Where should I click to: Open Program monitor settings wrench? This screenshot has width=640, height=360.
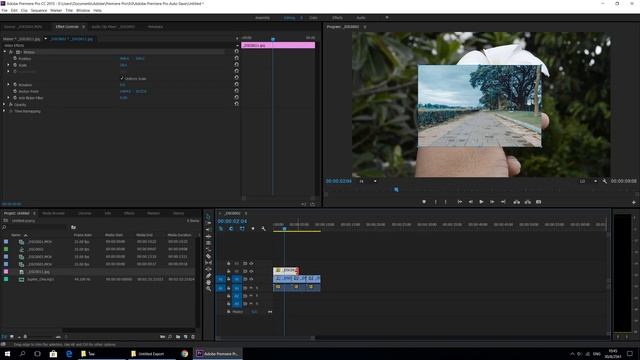[x=604, y=181]
